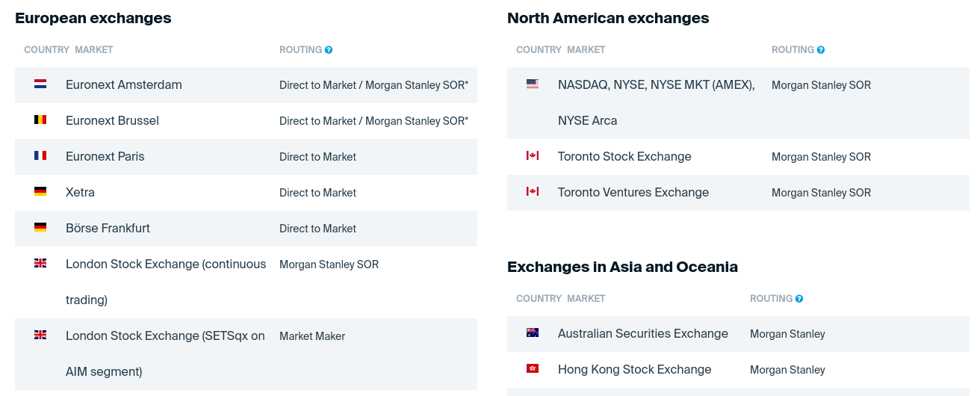This screenshot has width=980, height=396.
Task: Click the Routing help icon under Asia and Oceania
Action: pyautogui.click(x=799, y=299)
